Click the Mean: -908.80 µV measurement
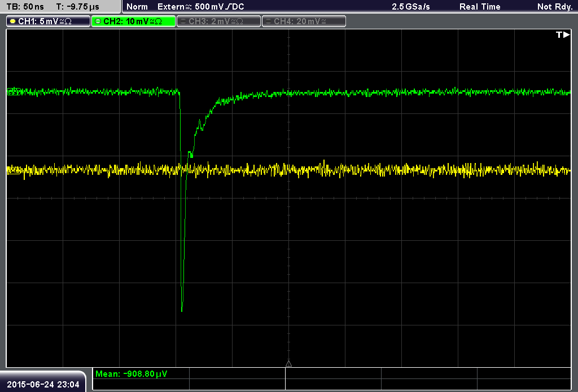The width and height of the screenshot is (578, 392). pyautogui.click(x=131, y=373)
